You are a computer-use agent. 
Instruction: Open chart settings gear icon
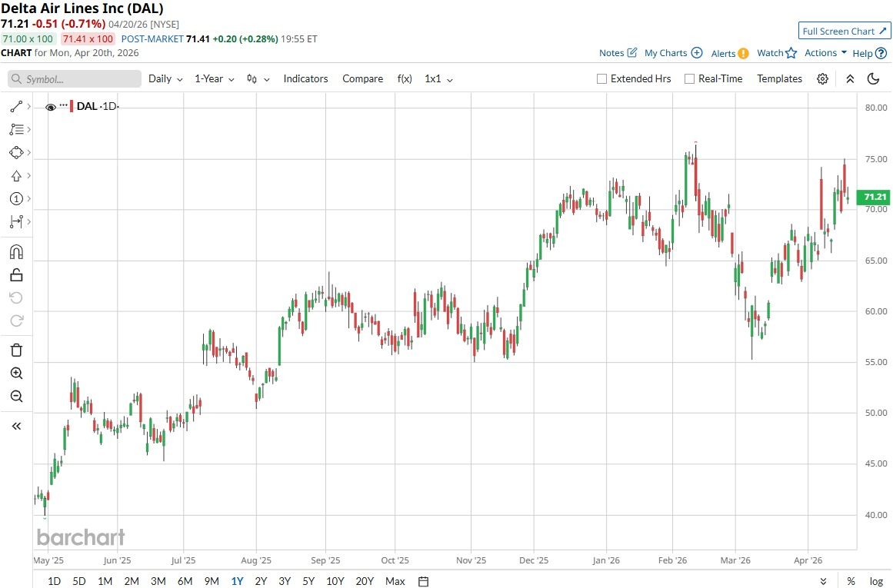coord(822,79)
